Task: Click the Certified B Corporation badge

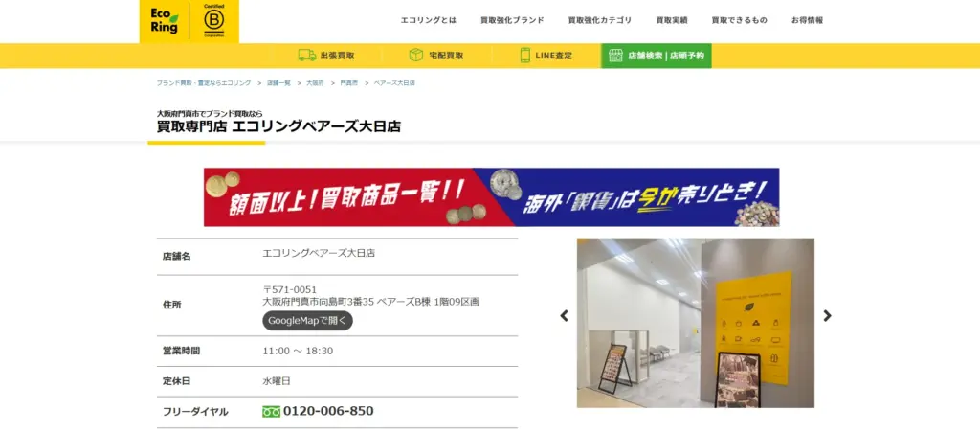Action: [213, 21]
